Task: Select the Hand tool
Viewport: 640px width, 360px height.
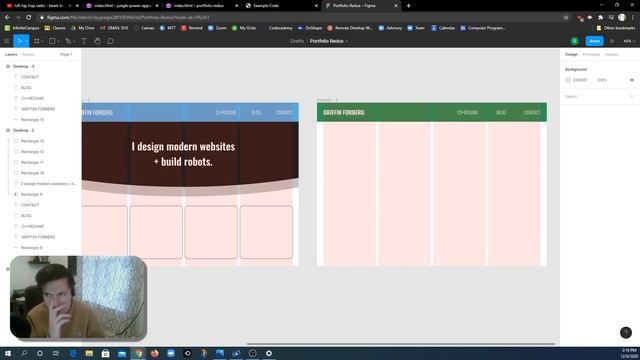Action: coord(97,41)
